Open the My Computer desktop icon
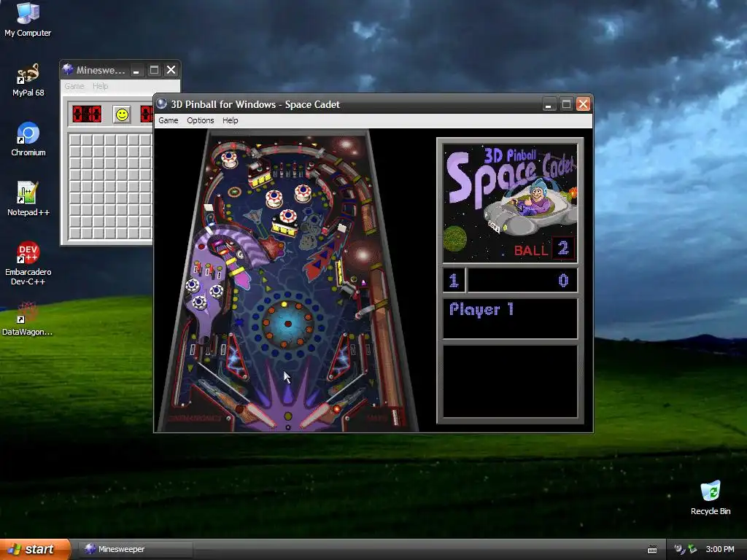Viewport: 747px width, 560px height. coord(28,20)
